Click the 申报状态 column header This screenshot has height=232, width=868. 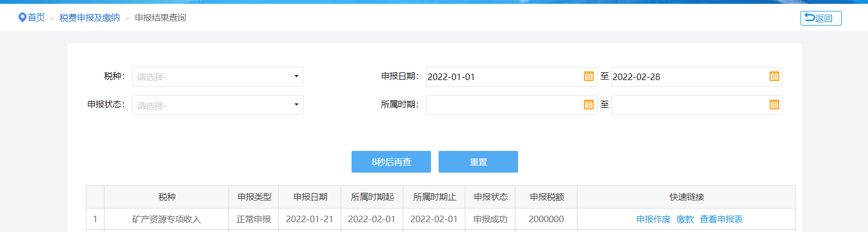coord(490,197)
